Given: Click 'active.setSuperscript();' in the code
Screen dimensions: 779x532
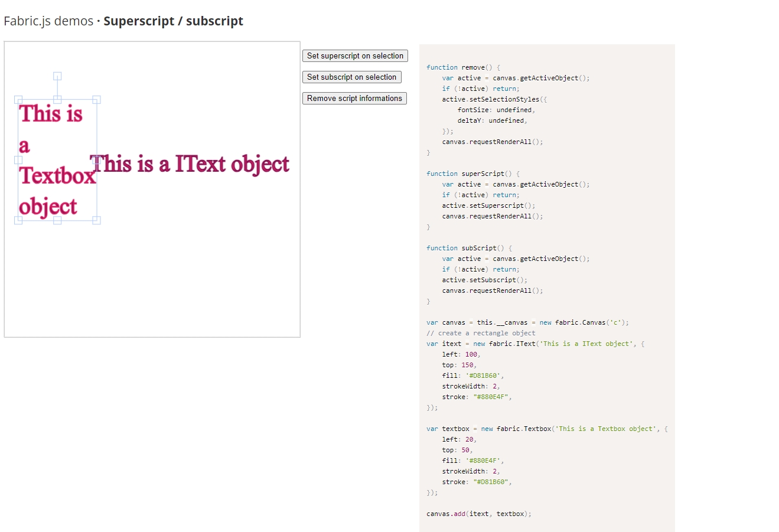Looking at the screenshot, I should [x=488, y=205].
